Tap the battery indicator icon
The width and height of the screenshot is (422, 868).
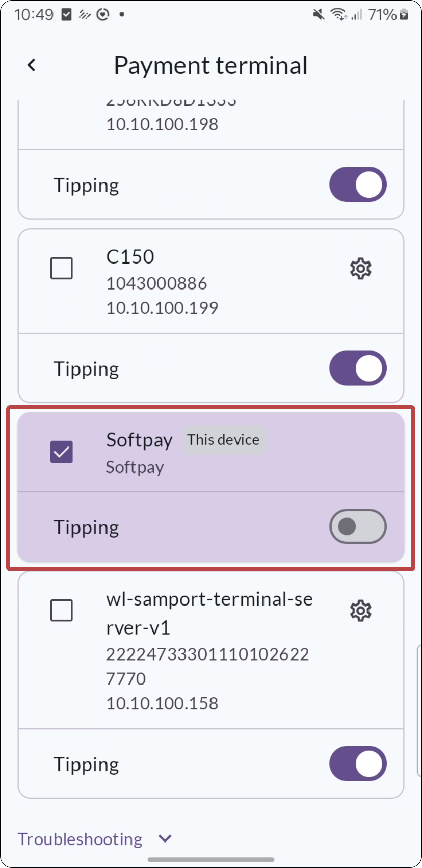pos(404,15)
